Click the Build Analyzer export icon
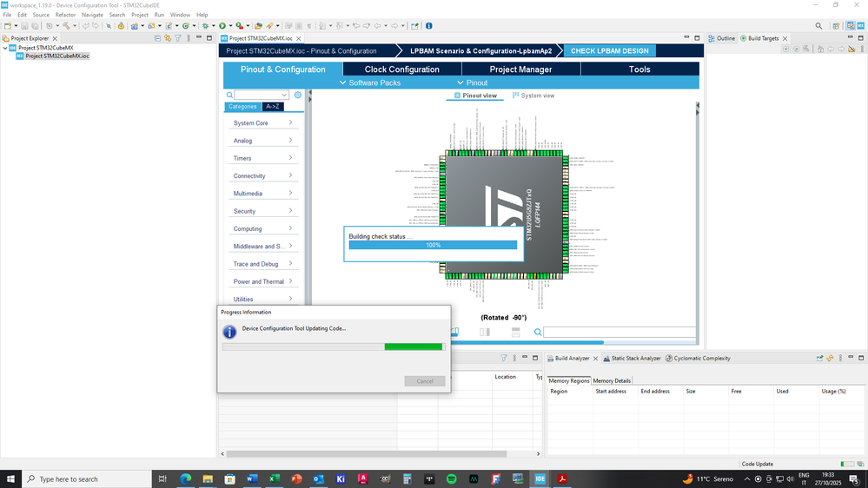868x488 pixels. click(820, 358)
